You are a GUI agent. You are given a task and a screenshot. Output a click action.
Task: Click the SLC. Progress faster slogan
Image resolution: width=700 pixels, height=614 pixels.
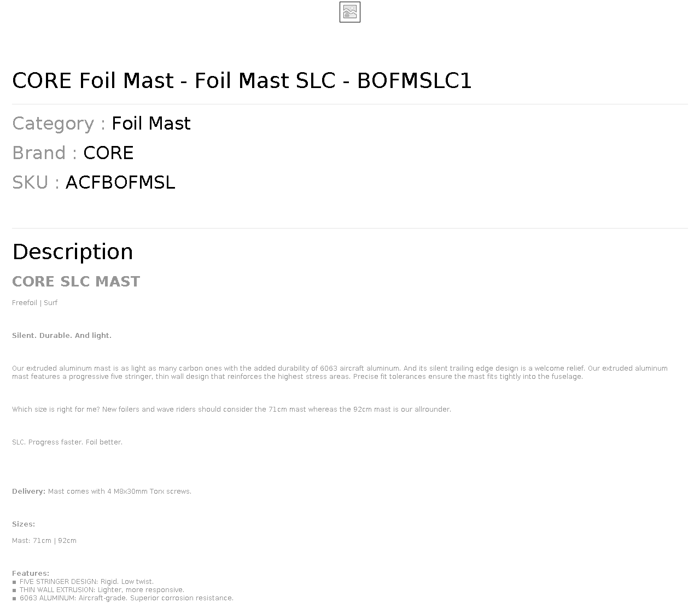point(67,442)
